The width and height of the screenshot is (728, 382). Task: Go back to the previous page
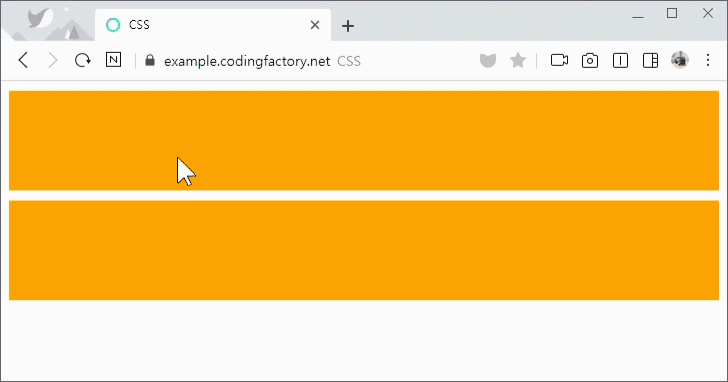coord(23,60)
